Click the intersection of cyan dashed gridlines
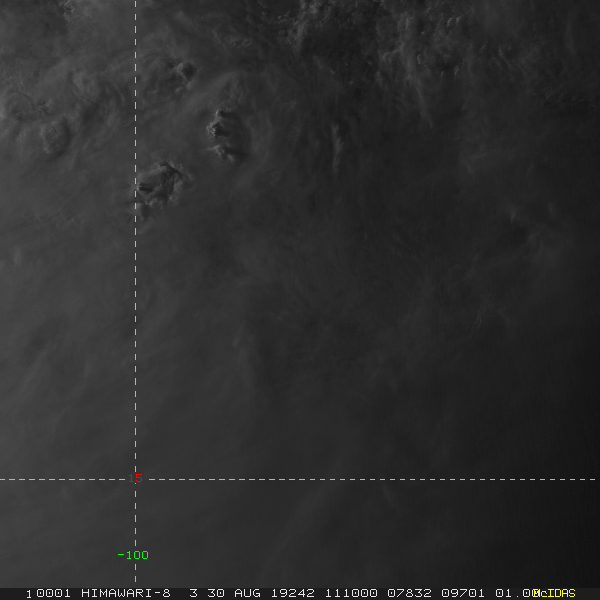Screen dimensions: 600x600 (x=135, y=479)
